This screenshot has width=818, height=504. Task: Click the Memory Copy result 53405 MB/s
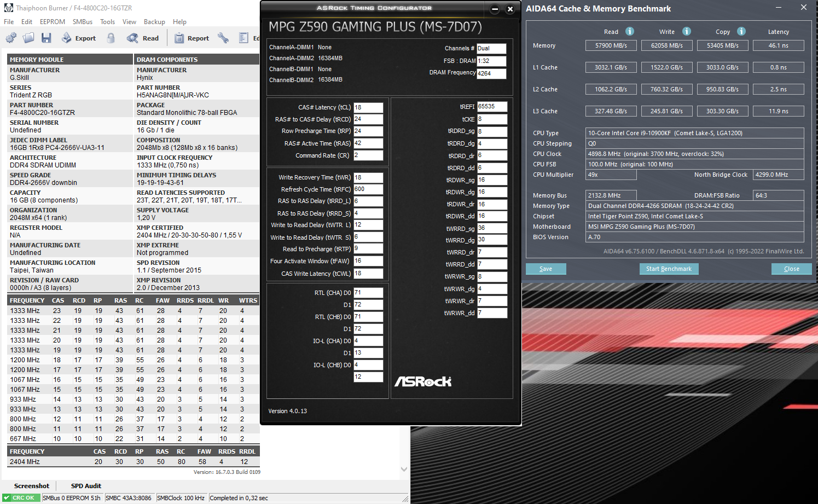click(x=723, y=45)
